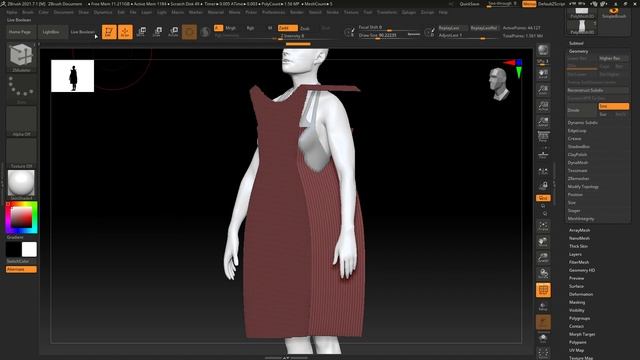
Task: Toggle Local Symmetry (L.Sym)
Action: pos(543,172)
